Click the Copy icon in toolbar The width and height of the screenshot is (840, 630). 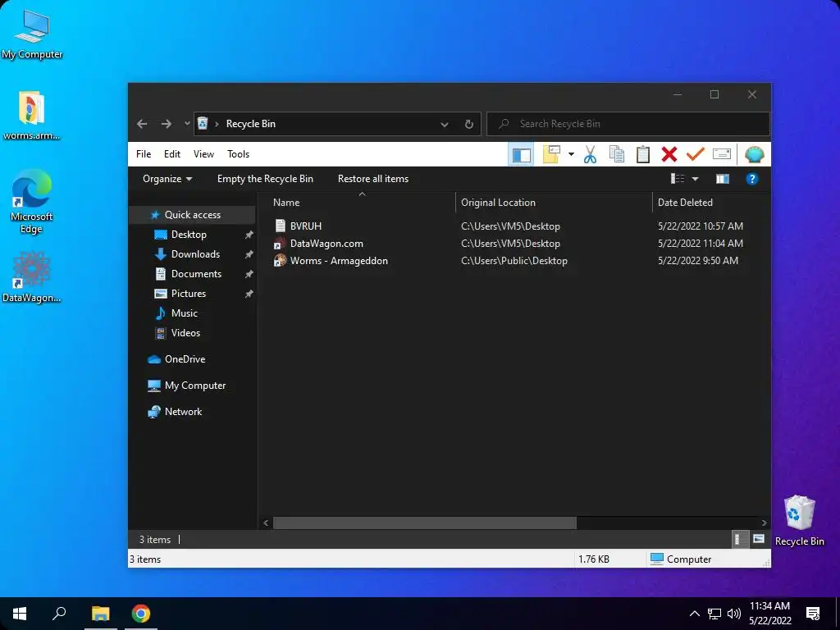tap(617, 154)
